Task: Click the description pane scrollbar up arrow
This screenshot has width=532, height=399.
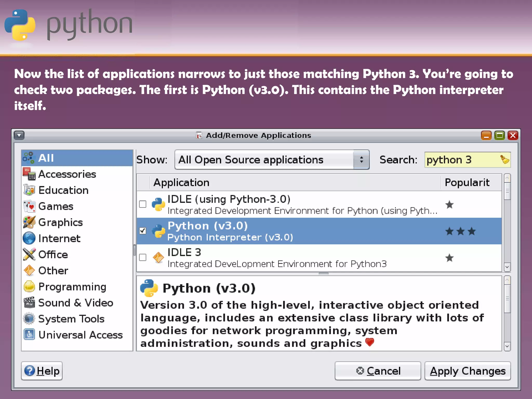Action: (x=507, y=280)
